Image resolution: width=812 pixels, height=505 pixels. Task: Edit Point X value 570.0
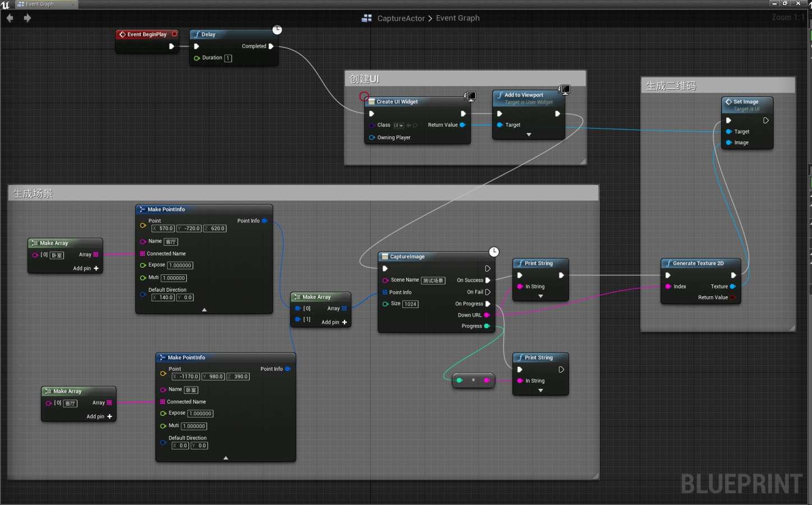point(163,228)
